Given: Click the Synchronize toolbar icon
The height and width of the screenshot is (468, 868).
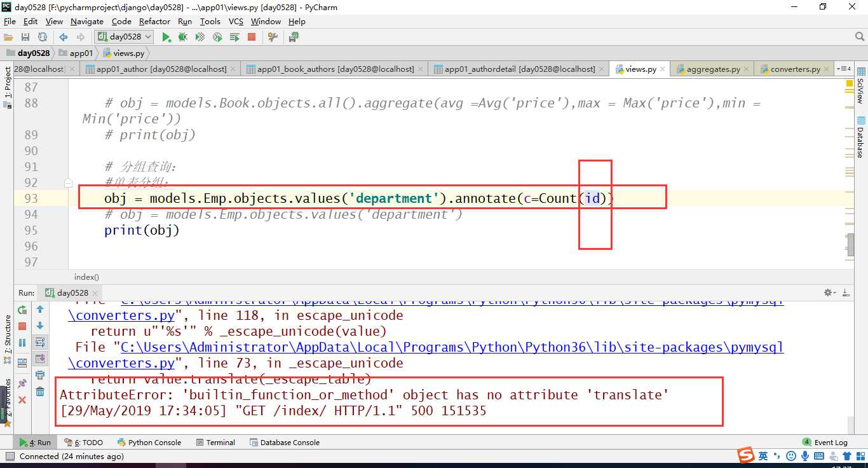Looking at the screenshot, I should click(x=43, y=37).
